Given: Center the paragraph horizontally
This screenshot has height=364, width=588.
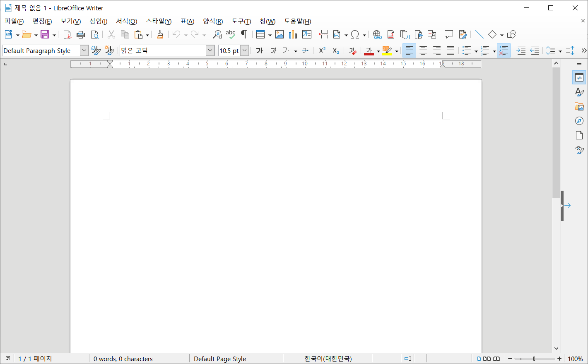Looking at the screenshot, I should (x=423, y=50).
